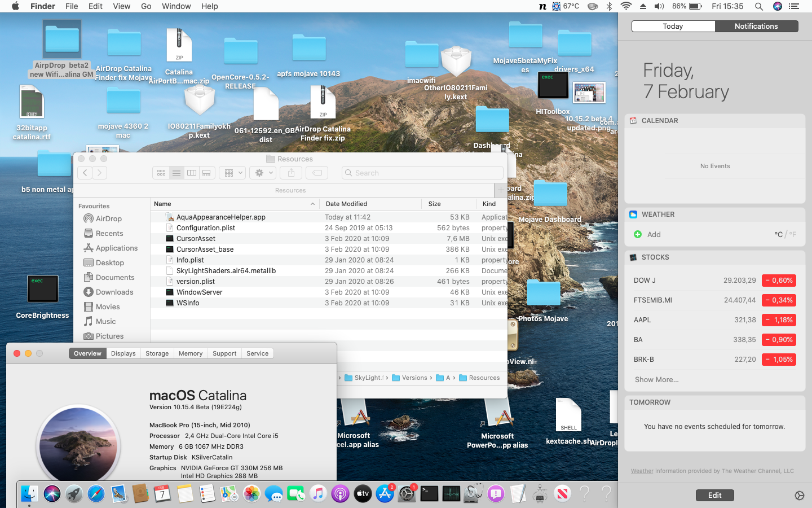This screenshot has width=812, height=508.
Task: Open Spotlight search magnifier in menu bar
Action: tap(759, 6)
